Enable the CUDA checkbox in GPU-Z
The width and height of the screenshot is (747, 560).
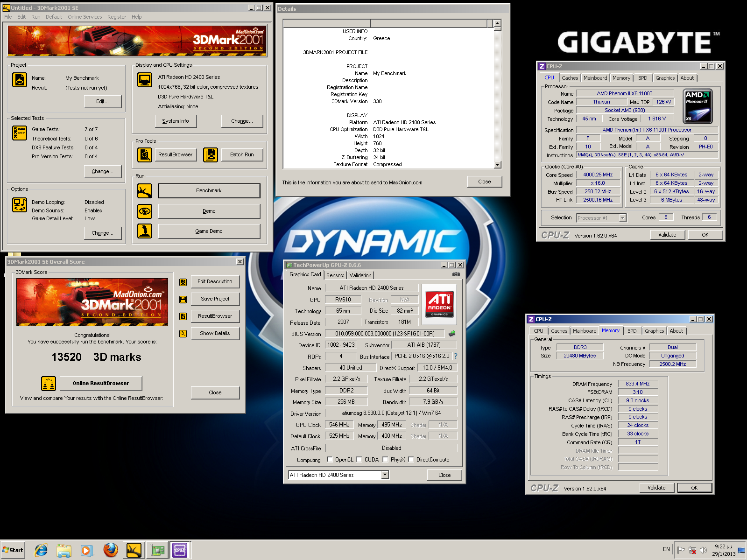click(x=359, y=460)
